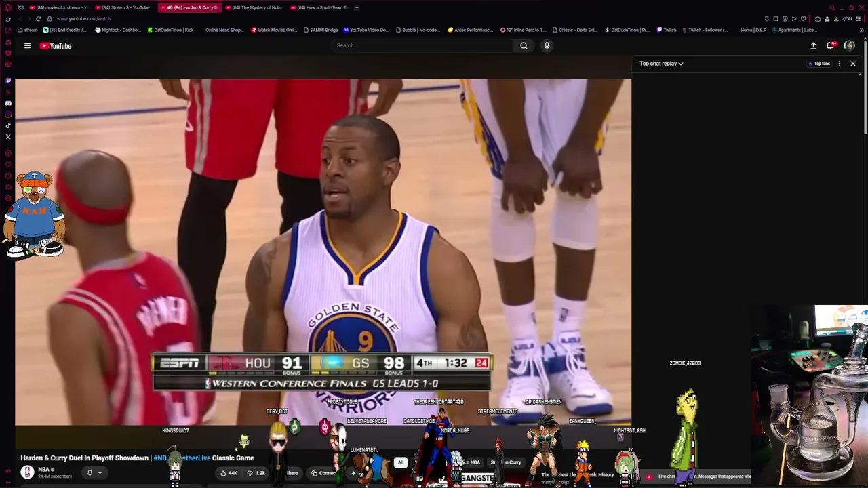Open the YouTube guide hamburger menu
Viewport: 868px width, 488px height.
(27, 46)
